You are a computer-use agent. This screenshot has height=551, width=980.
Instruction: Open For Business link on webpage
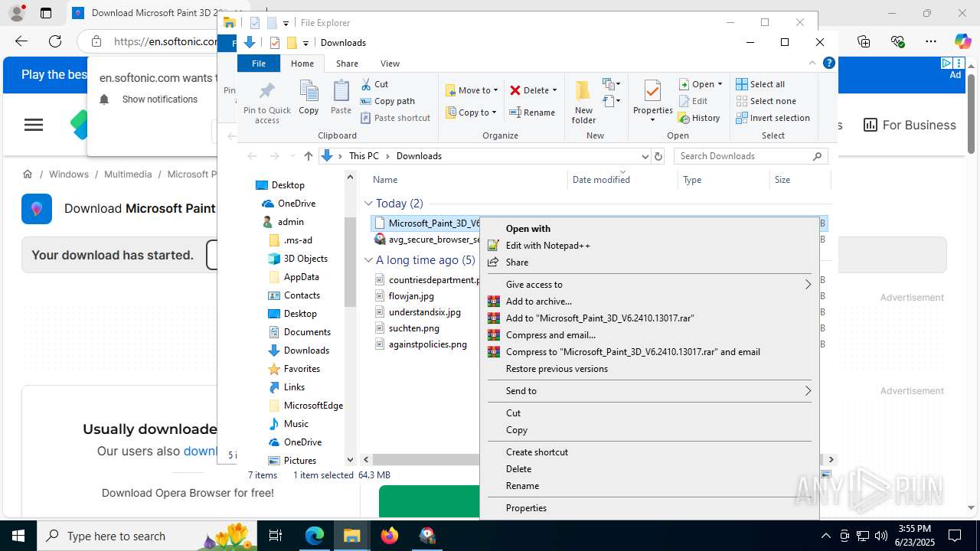(x=910, y=125)
